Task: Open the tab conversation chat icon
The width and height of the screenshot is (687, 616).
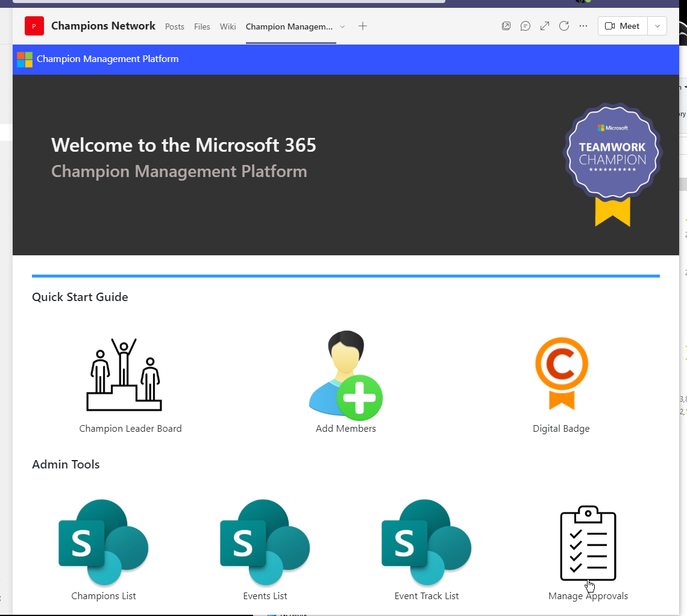Action: click(525, 26)
